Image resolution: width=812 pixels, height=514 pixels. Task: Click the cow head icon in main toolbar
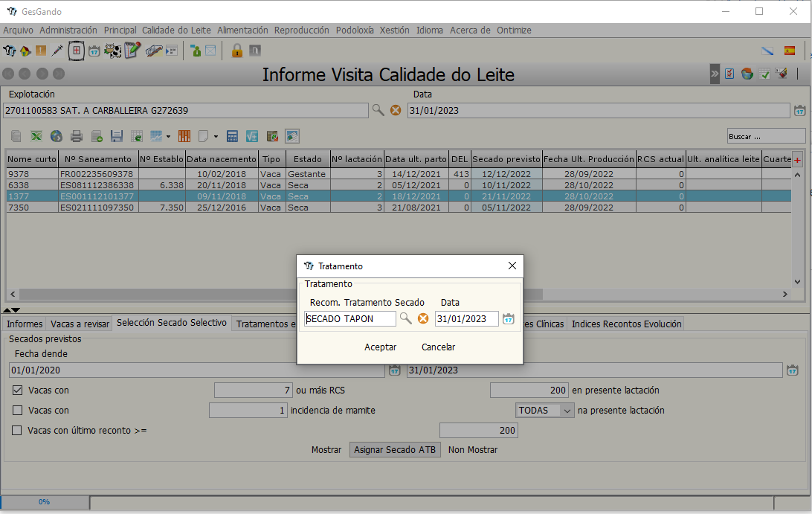(x=10, y=51)
